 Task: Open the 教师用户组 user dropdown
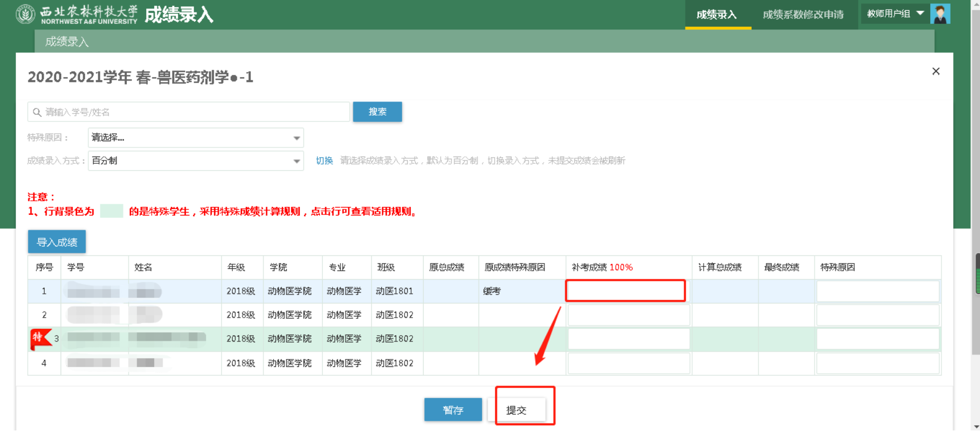(894, 14)
